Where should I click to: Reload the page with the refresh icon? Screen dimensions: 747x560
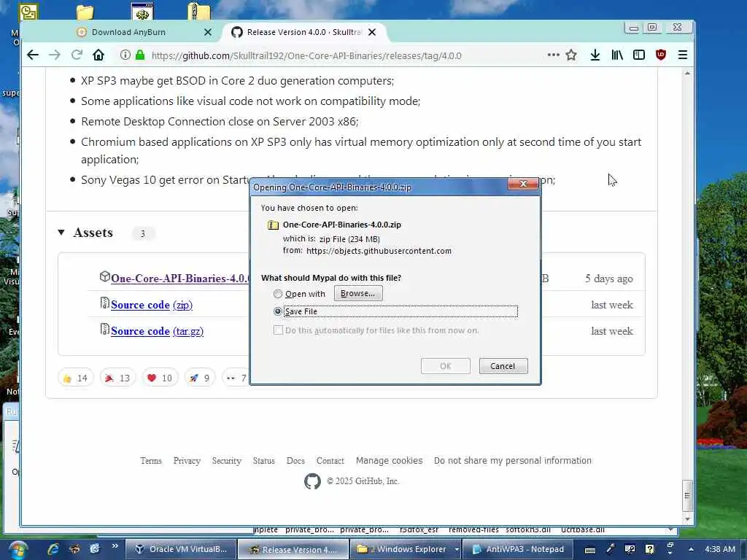(77, 55)
